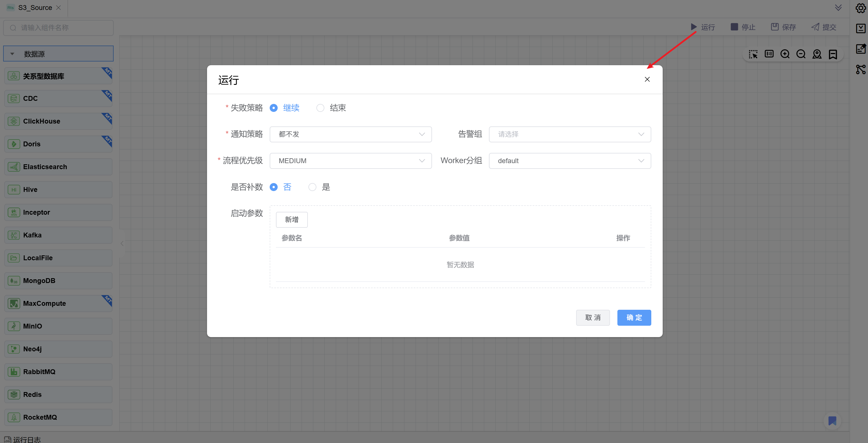Click the node relationship icon in right sidebar
This screenshot has height=443, width=868.
pyautogui.click(x=860, y=69)
